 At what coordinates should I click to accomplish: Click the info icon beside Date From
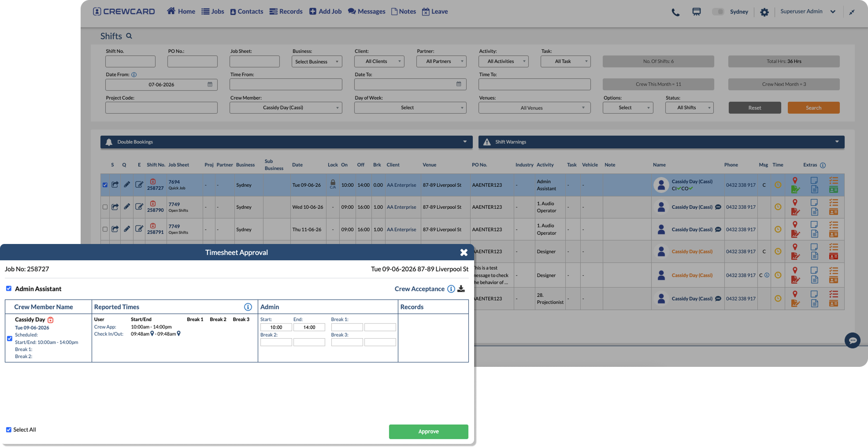tap(134, 75)
